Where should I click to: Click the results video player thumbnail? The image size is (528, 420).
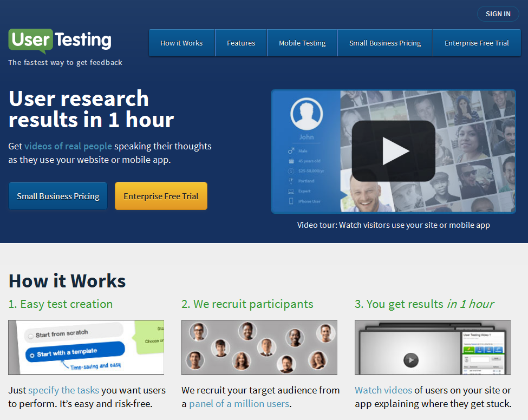pos(432,347)
